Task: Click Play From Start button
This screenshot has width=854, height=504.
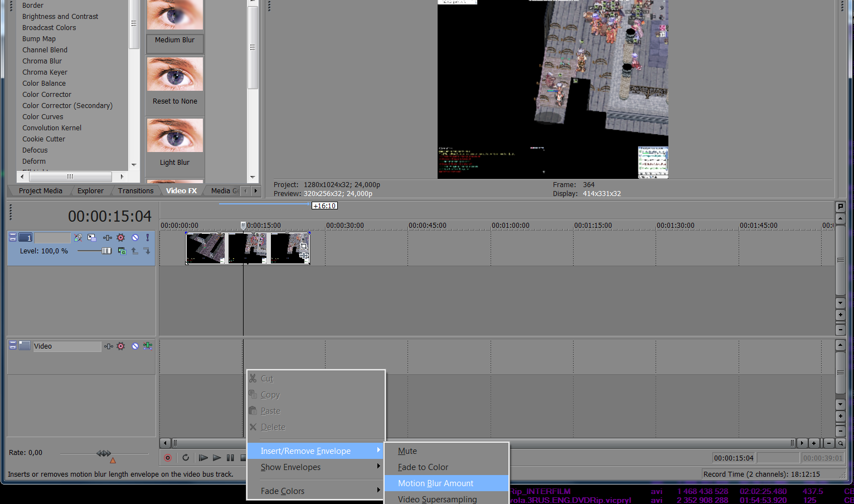Action: [x=203, y=458]
